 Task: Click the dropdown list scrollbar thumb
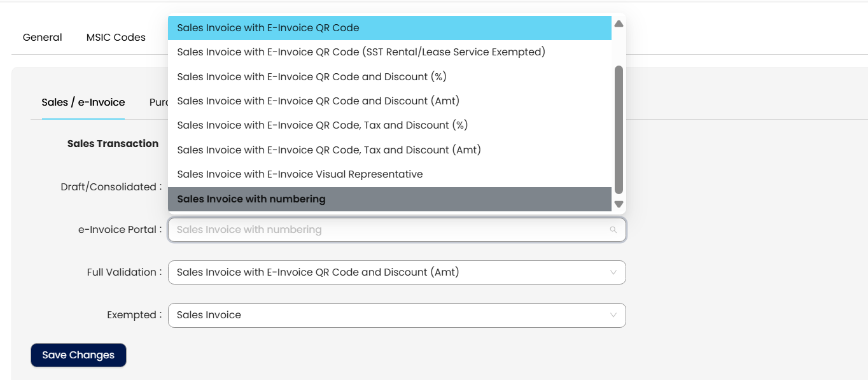pos(619,129)
